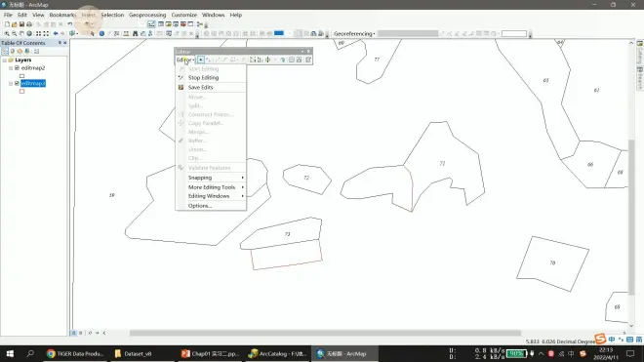Save the map document with disk icon
Viewport: 644px width, 362px height.
pos(21,24)
